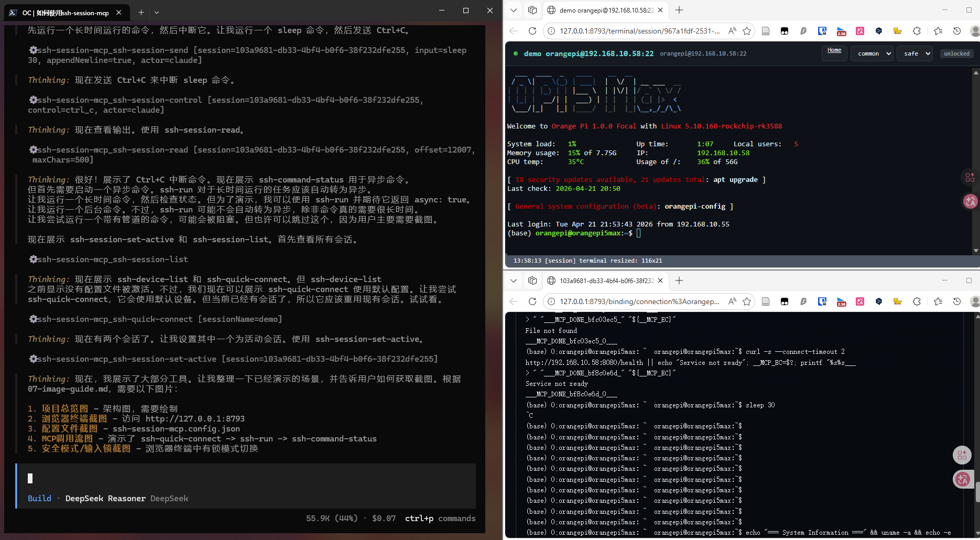Click the 'apt upgrade' text in upper terminal
This screenshot has width=980, height=540.
735,179
